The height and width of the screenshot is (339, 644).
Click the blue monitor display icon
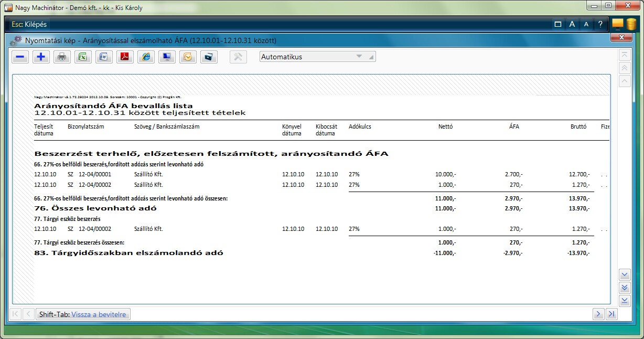[x=167, y=57]
